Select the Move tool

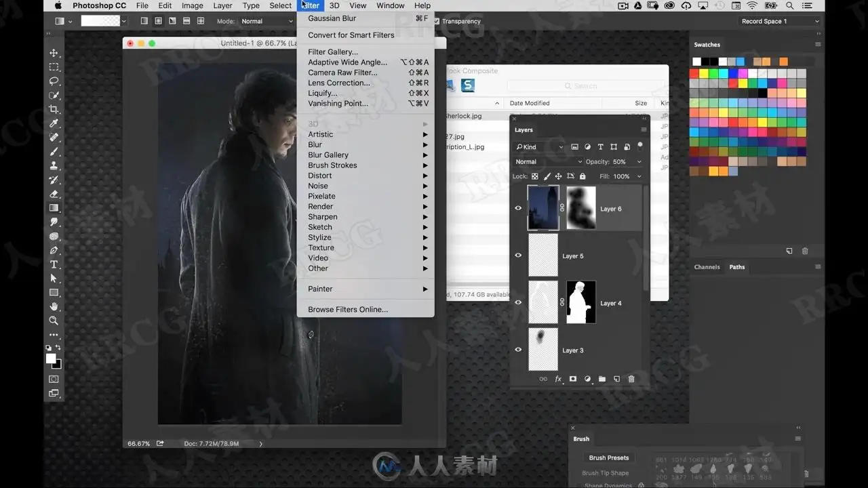[54, 53]
